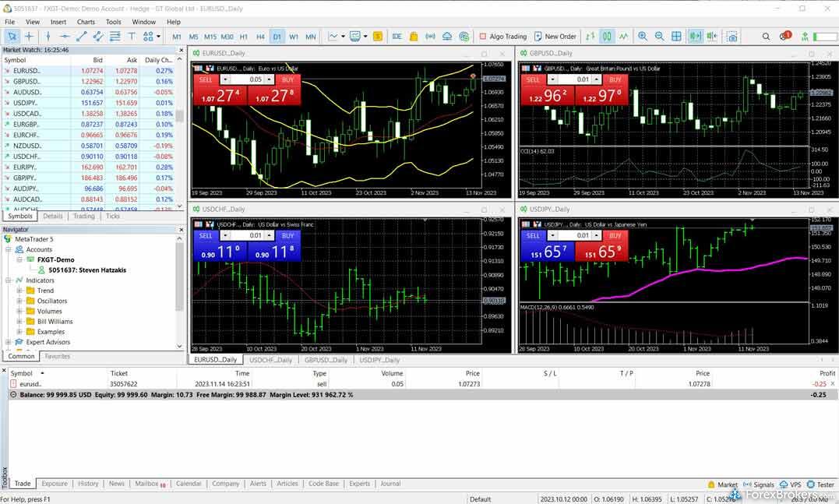Select the cursor arrow tool
839x504 pixels.
point(12,37)
